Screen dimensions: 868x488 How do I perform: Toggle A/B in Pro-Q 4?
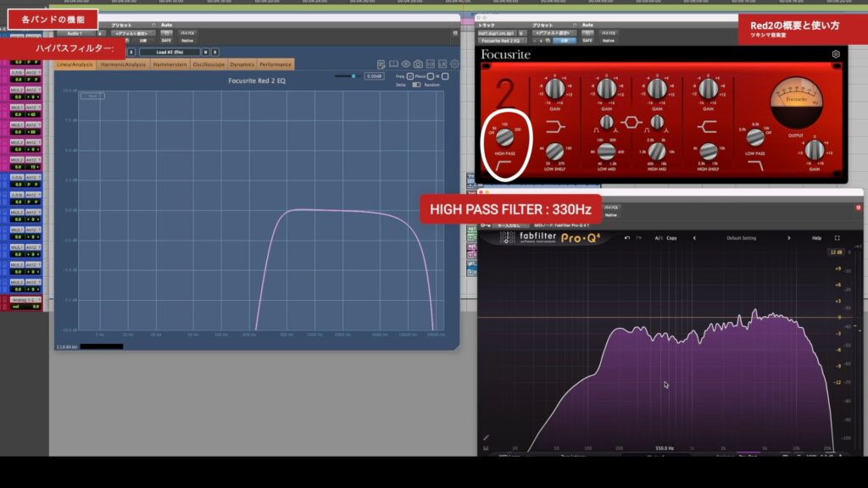coord(658,238)
